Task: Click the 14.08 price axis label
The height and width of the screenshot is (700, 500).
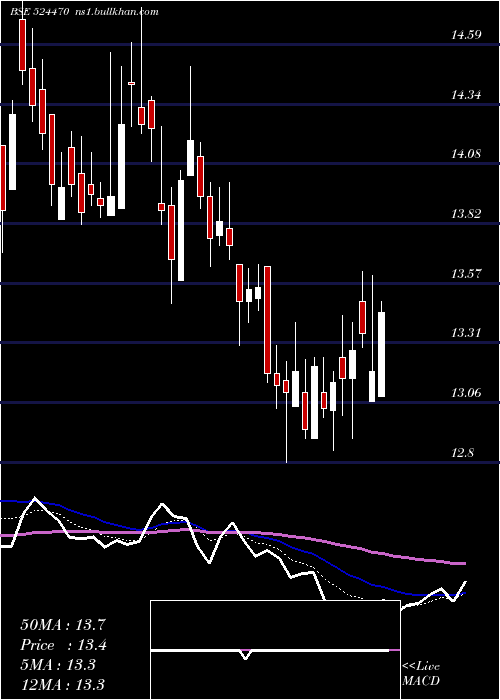Action: pyautogui.click(x=466, y=154)
